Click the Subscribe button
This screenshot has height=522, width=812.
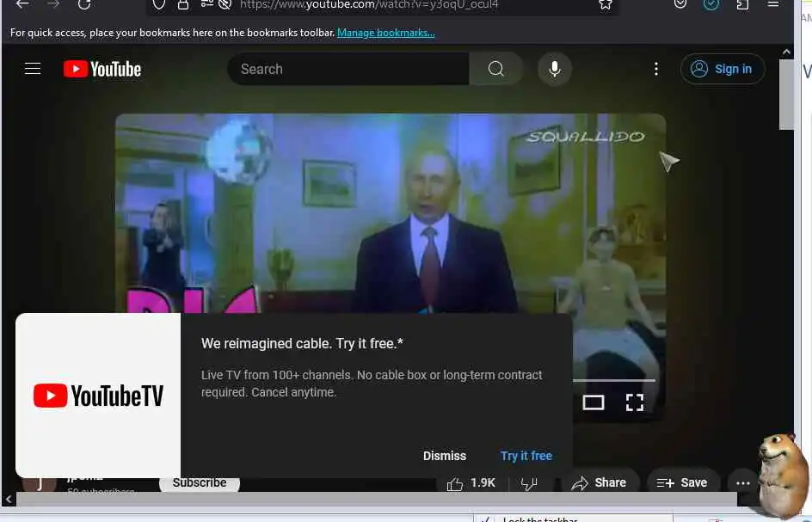coord(200,483)
